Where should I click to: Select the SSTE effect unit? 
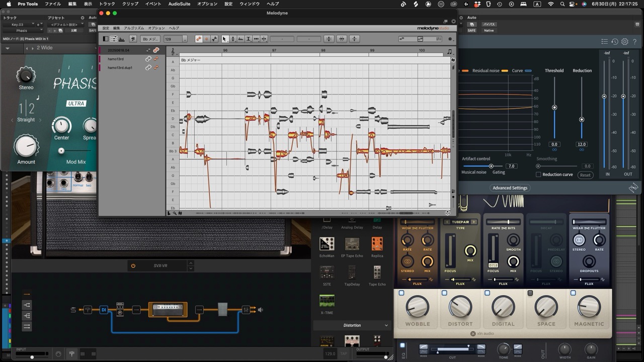point(327,273)
